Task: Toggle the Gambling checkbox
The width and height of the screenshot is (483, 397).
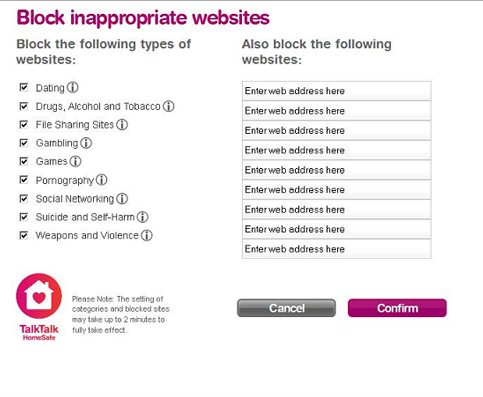Action: [24, 143]
